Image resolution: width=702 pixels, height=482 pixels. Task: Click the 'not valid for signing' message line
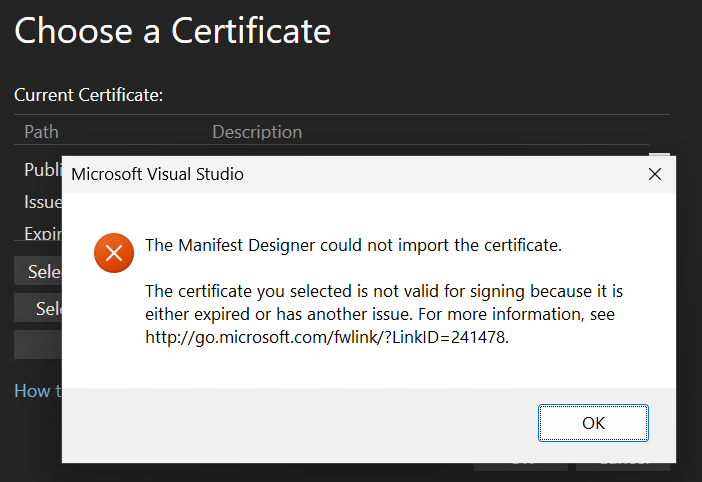(384, 291)
